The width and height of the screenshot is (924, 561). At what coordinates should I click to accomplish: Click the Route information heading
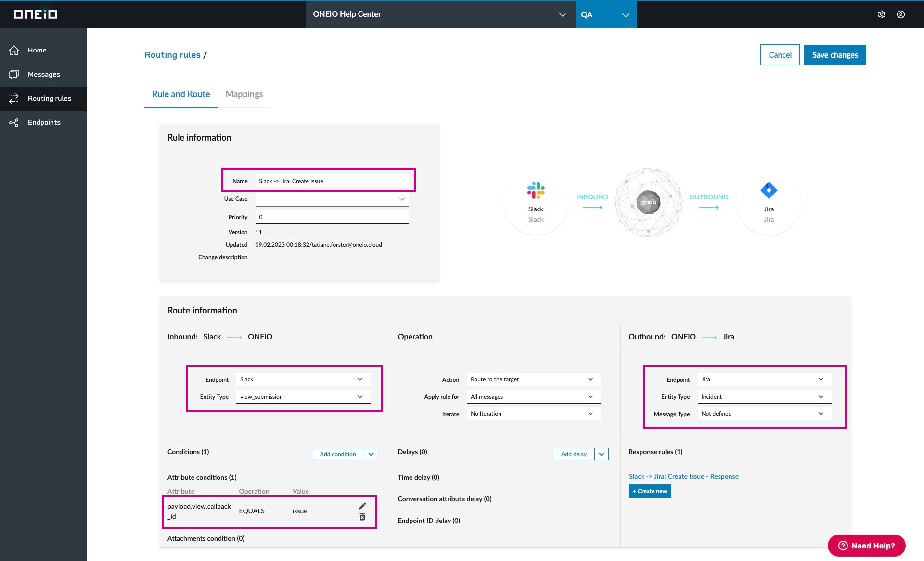(x=202, y=311)
